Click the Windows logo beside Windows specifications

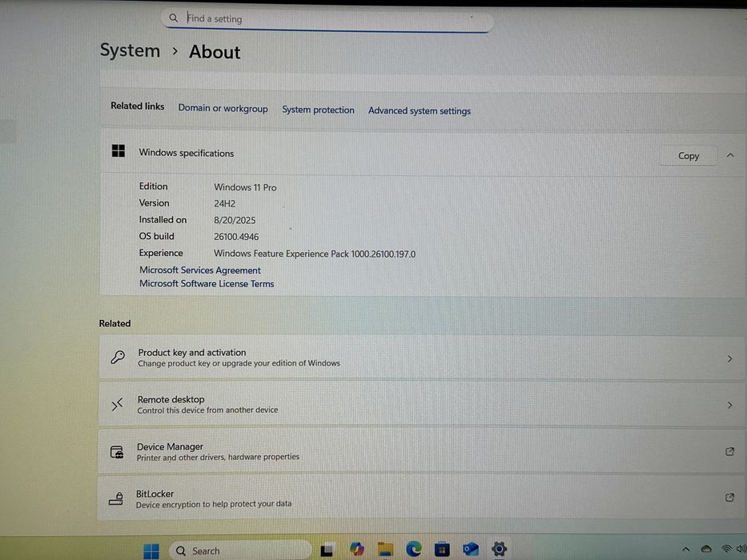point(118,151)
